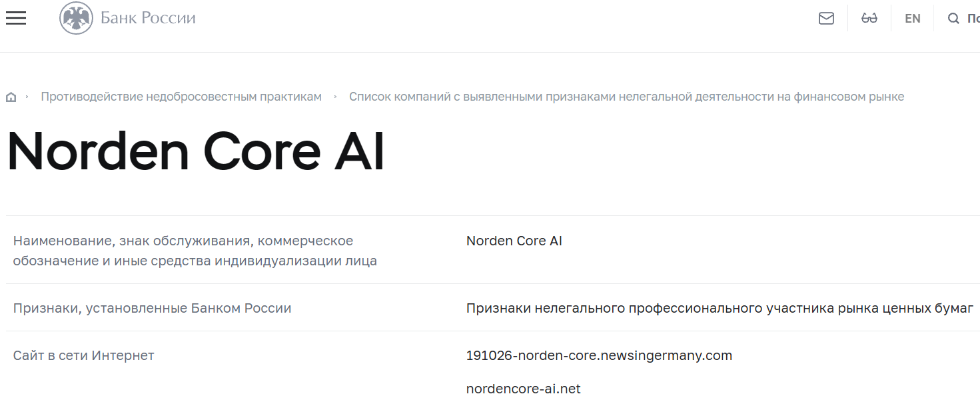This screenshot has height=420, width=980.
Task: Select the Norden Core AI name value
Action: point(514,241)
